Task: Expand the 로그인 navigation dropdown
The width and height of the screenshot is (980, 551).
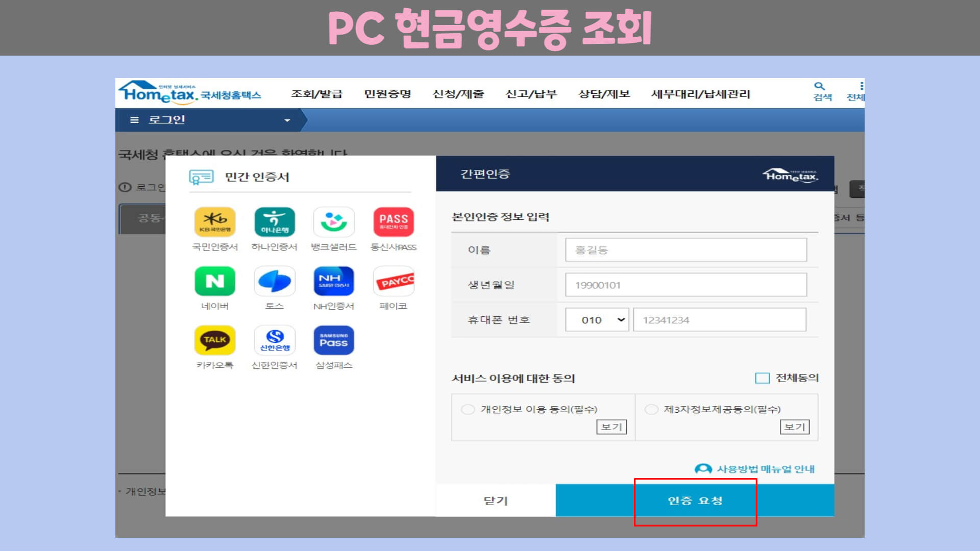Action: (x=287, y=120)
